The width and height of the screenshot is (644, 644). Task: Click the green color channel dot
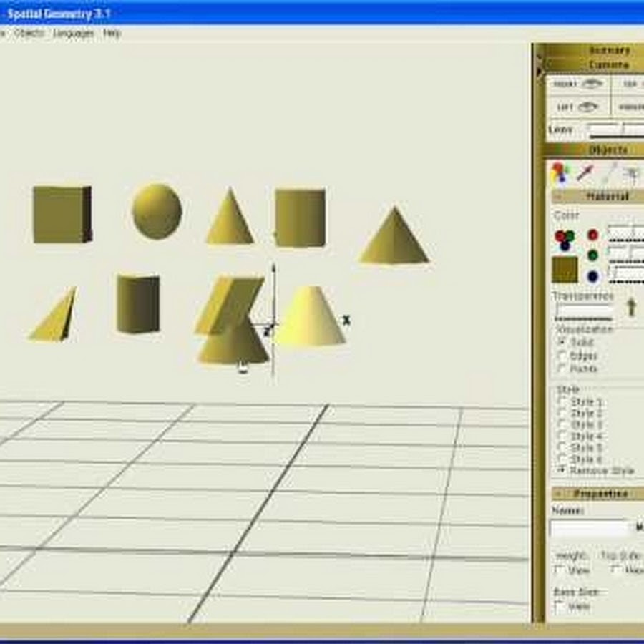coord(592,255)
